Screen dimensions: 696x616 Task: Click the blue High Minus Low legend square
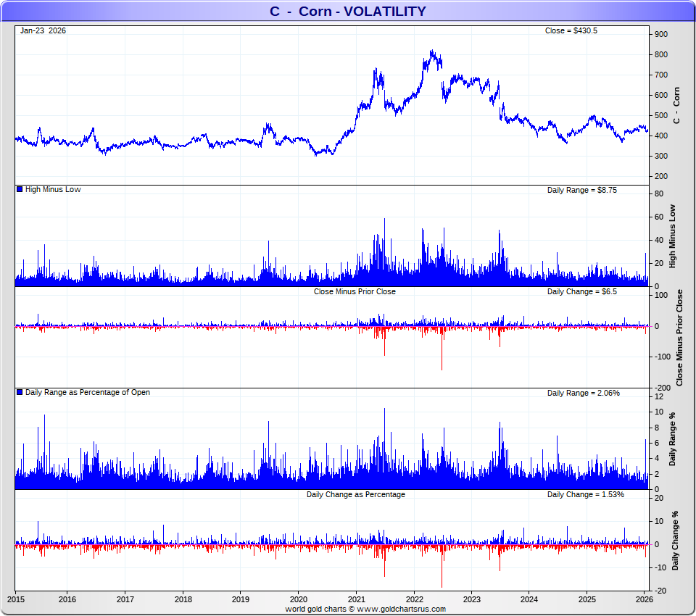click(20, 189)
